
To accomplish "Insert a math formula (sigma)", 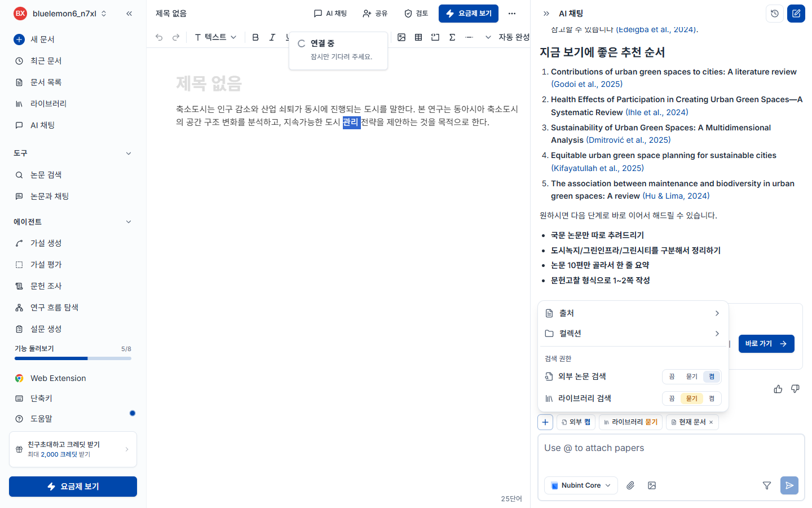I will pyautogui.click(x=452, y=37).
